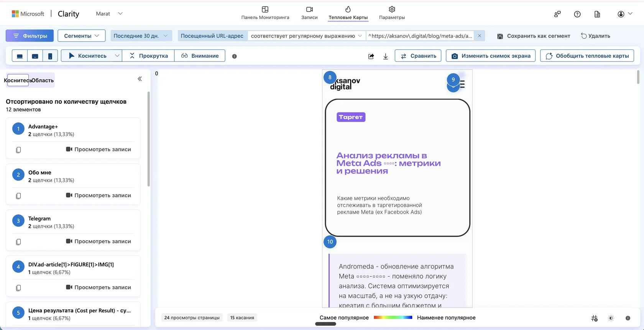Image resolution: width=644 pixels, height=330 pixels.
Task: Collapse the side panel with double chevron
Action: click(x=140, y=79)
